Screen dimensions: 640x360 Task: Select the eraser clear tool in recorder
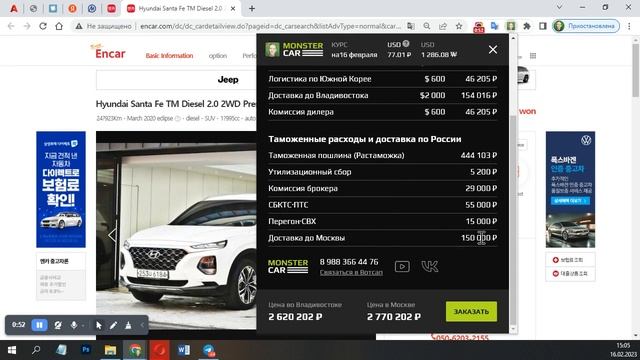coord(128,325)
